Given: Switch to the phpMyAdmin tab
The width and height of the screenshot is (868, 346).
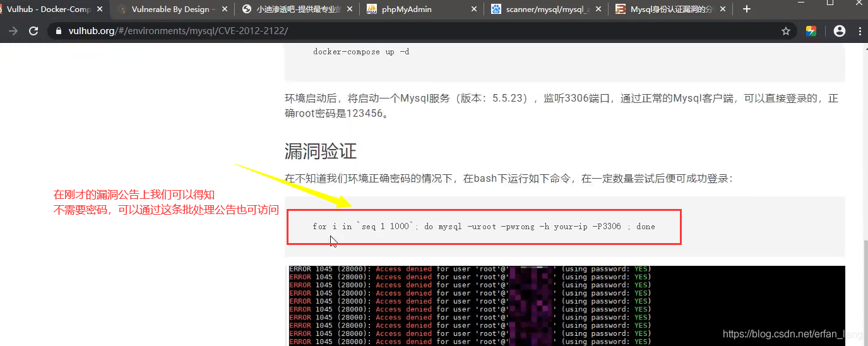Looking at the screenshot, I should [x=422, y=9].
